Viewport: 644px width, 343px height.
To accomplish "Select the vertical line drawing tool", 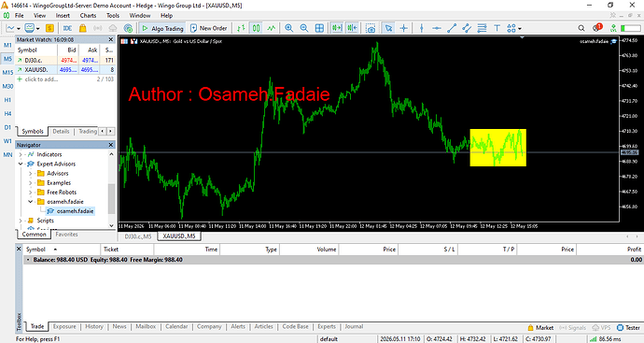I will click(421, 28).
